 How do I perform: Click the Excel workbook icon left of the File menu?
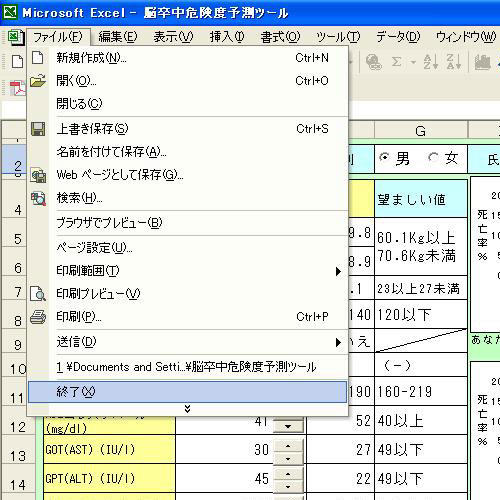pyautogui.click(x=15, y=37)
